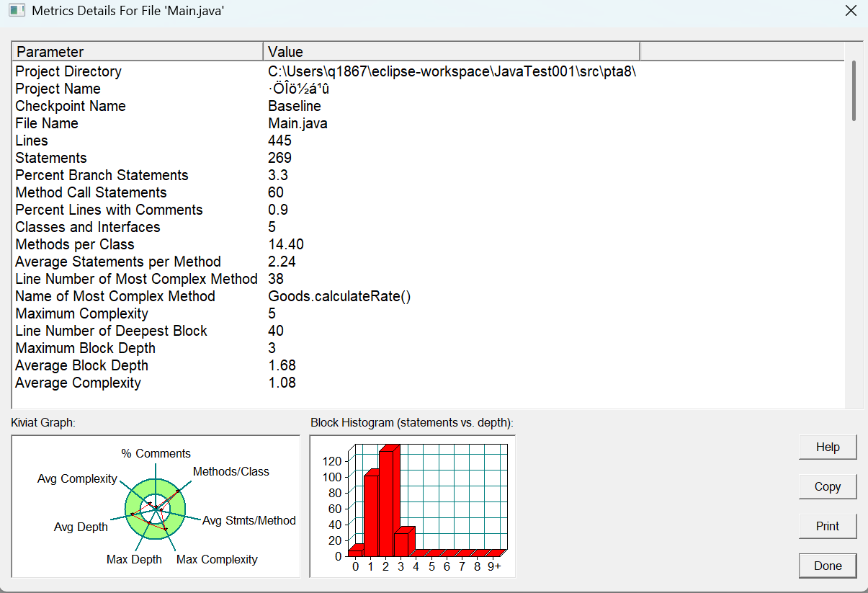Select Line Number of Most Complex Method
This screenshot has height=593, width=868.
(429, 279)
